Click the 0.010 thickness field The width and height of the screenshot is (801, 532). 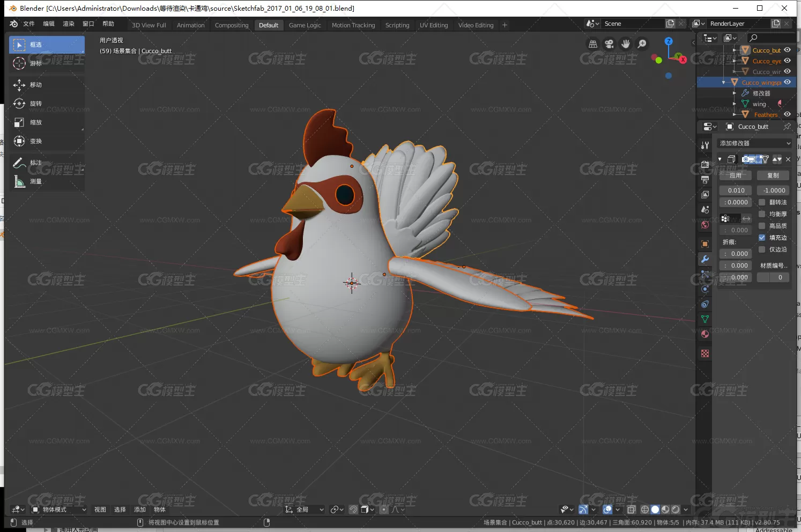pyautogui.click(x=736, y=190)
